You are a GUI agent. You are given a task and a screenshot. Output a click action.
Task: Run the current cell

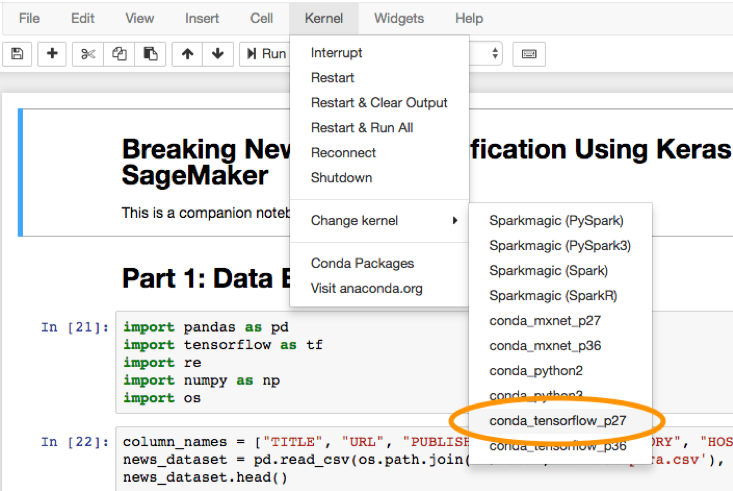coord(265,54)
